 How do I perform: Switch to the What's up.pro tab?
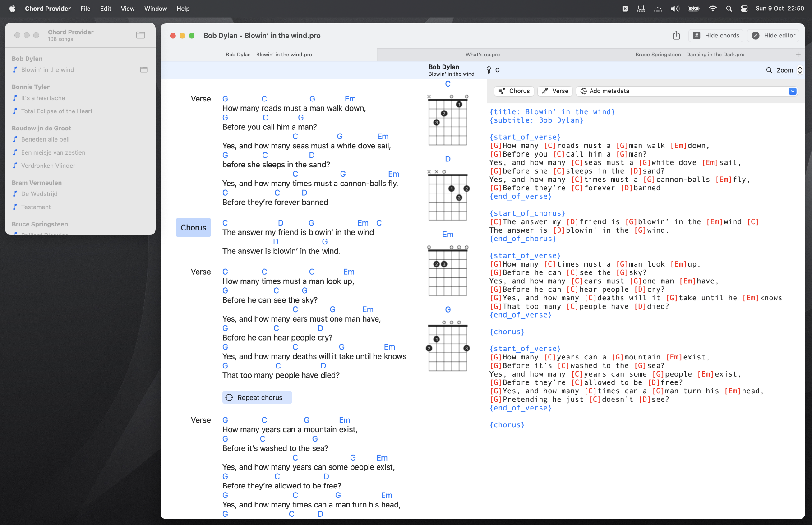click(483, 55)
